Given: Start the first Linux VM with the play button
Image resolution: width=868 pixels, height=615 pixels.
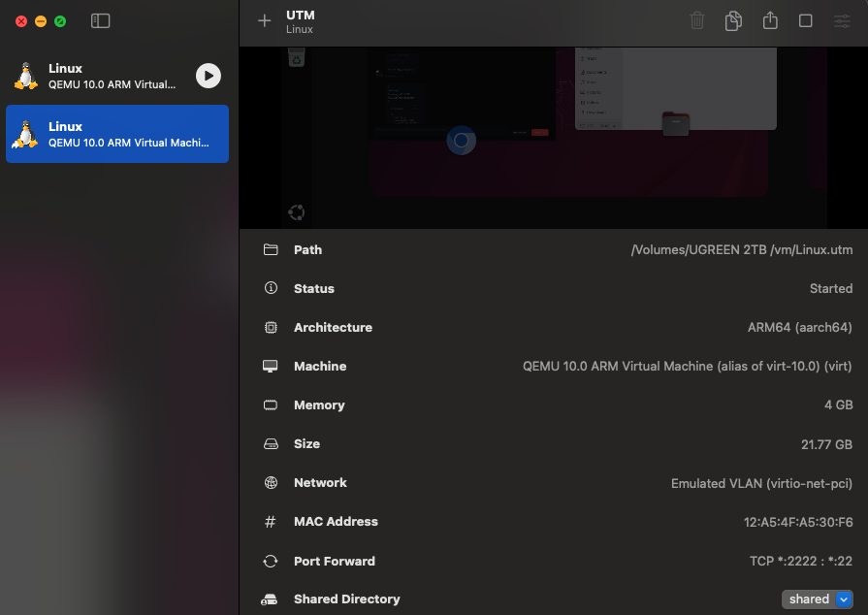Looking at the screenshot, I should (x=208, y=76).
